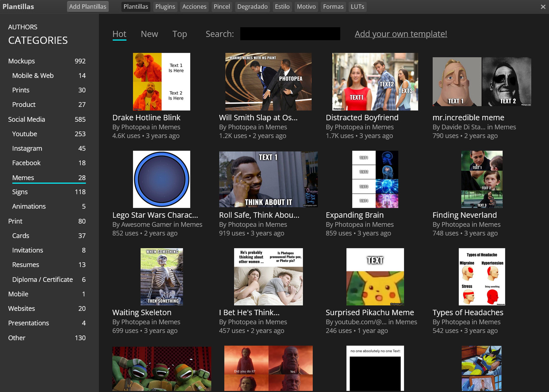Open the Drake Hotline Blink template thumbnail
Screen dimensions: 549x392
(161, 82)
